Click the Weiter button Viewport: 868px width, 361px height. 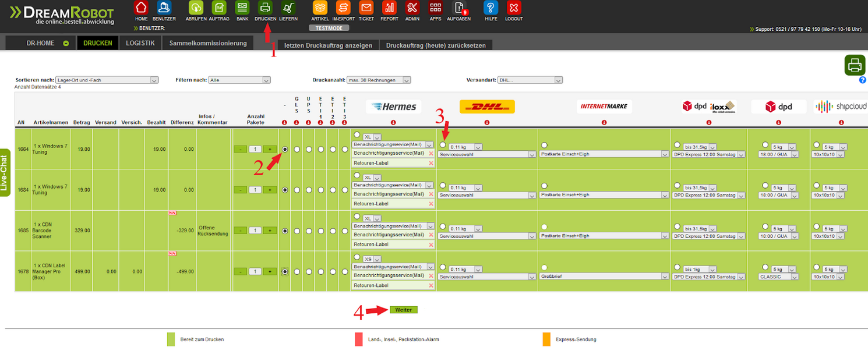click(x=404, y=310)
